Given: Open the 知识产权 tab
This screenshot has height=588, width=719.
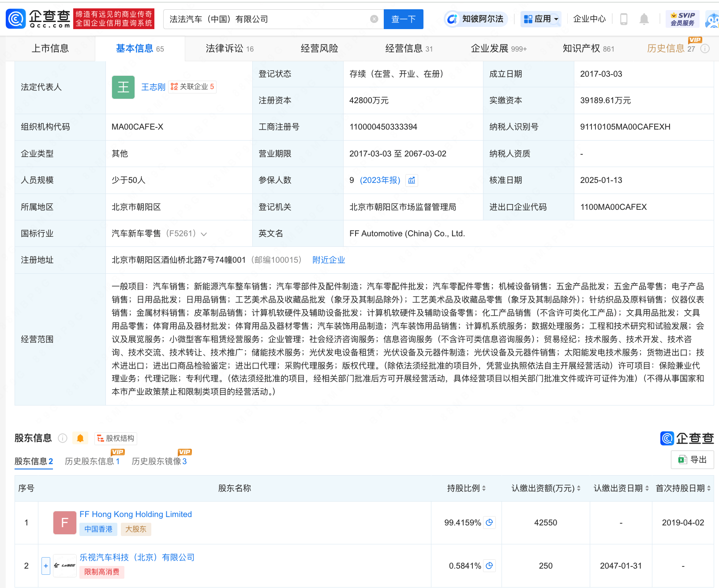Looking at the screenshot, I should tap(588, 48).
